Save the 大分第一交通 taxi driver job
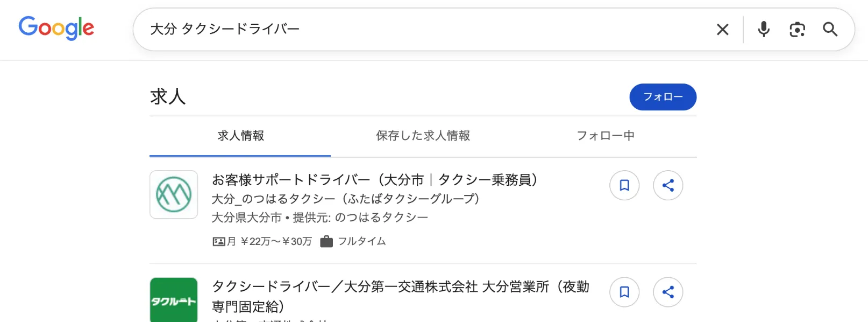868x322 pixels. [x=624, y=292]
